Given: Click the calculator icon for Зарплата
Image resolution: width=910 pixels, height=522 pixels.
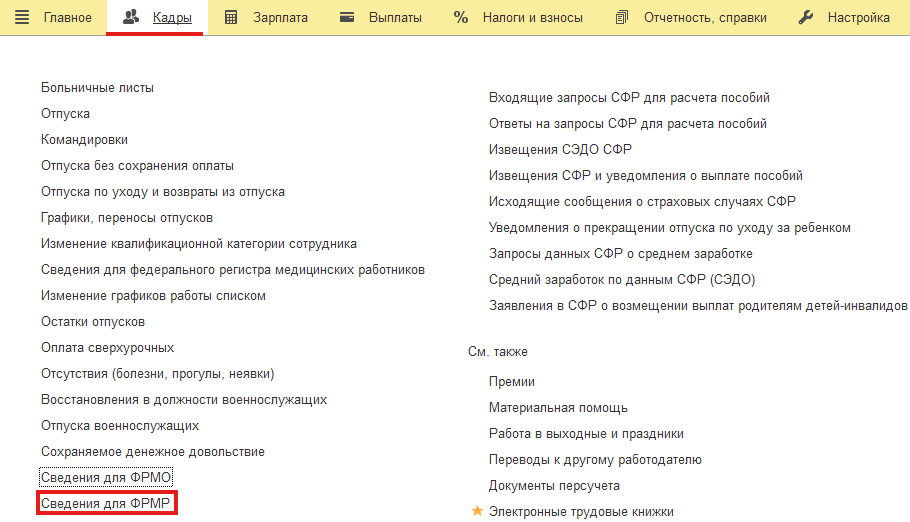Looking at the screenshot, I should point(230,17).
